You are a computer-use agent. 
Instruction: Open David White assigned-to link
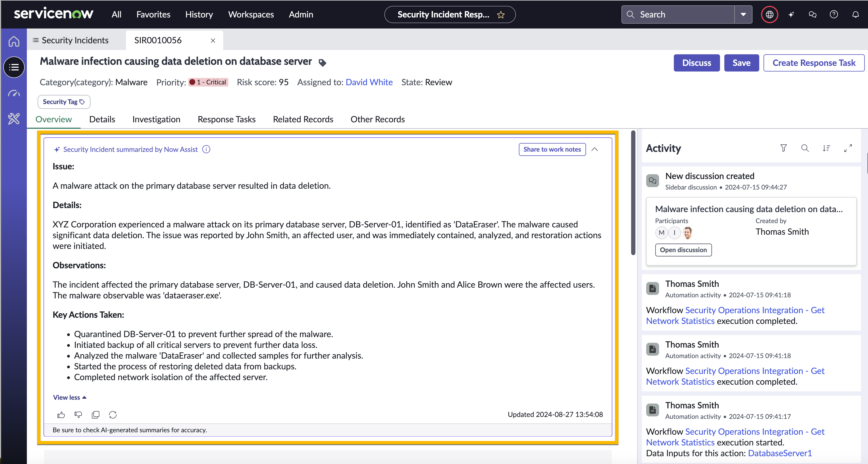[x=369, y=82]
